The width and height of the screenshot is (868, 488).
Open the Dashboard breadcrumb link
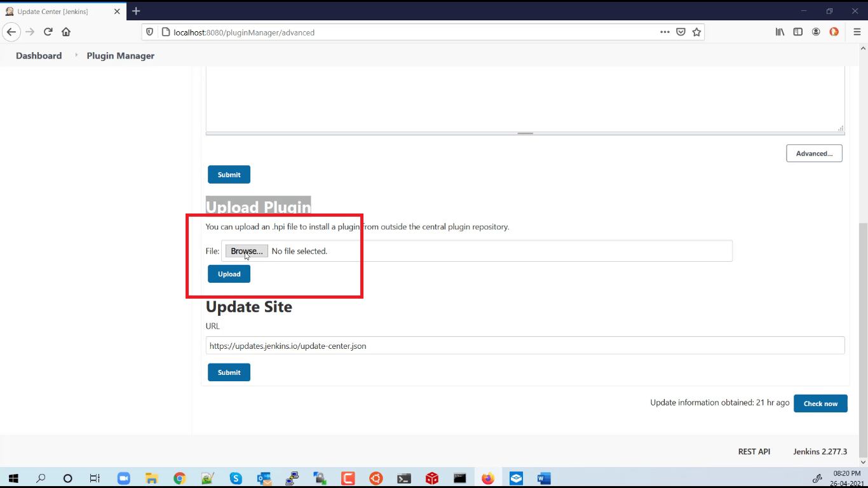click(38, 56)
